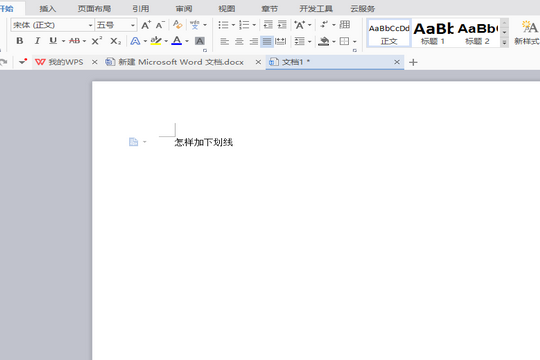Open the 审阅 ribbon tab
Screen dimensions: 540x360
click(x=184, y=9)
